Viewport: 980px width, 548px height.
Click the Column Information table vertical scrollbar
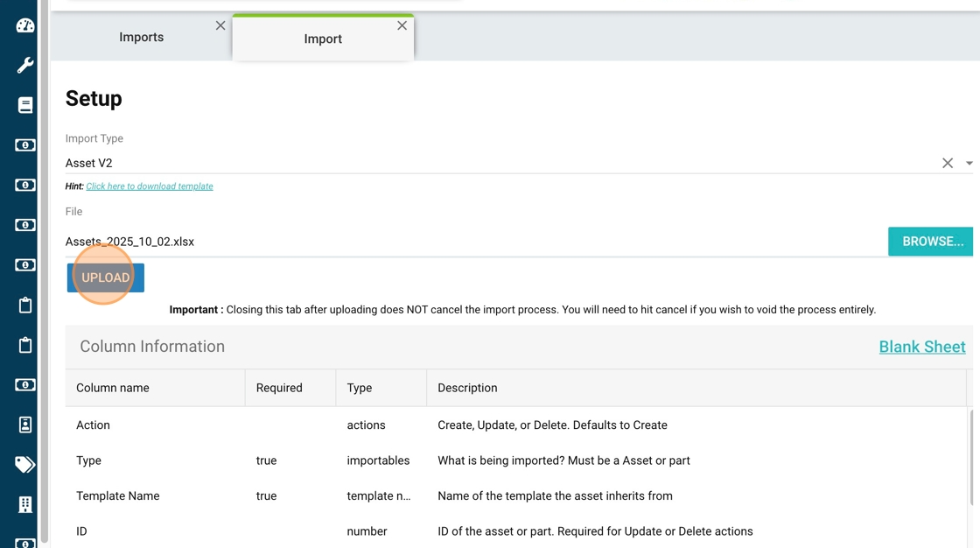pos(970,455)
